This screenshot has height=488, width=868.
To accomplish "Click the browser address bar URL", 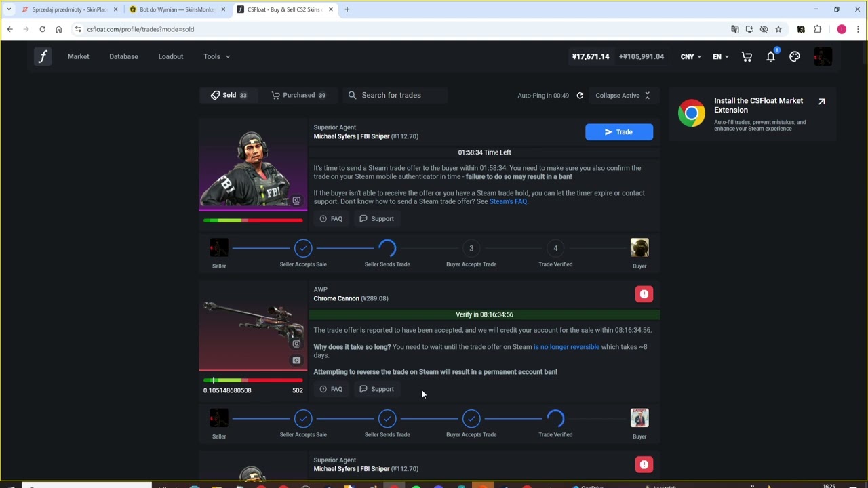I will click(x=140, y=29).
